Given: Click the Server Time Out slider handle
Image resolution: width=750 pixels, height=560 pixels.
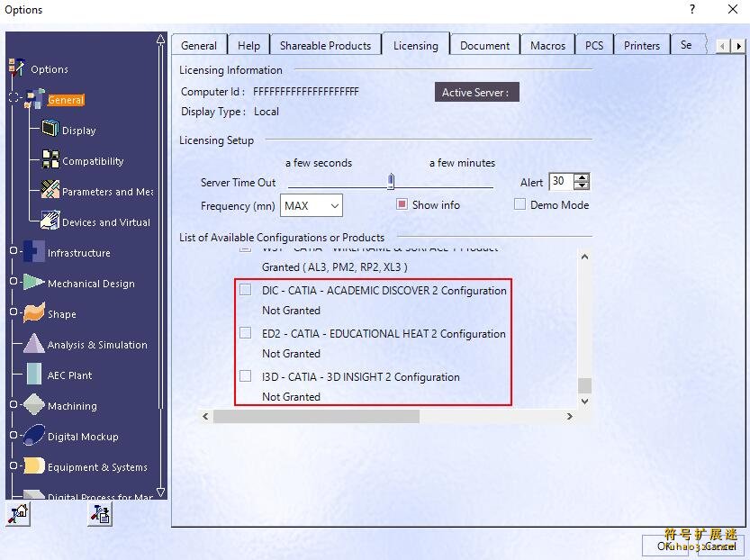Looking at the screenshot, I should [391, 181].
